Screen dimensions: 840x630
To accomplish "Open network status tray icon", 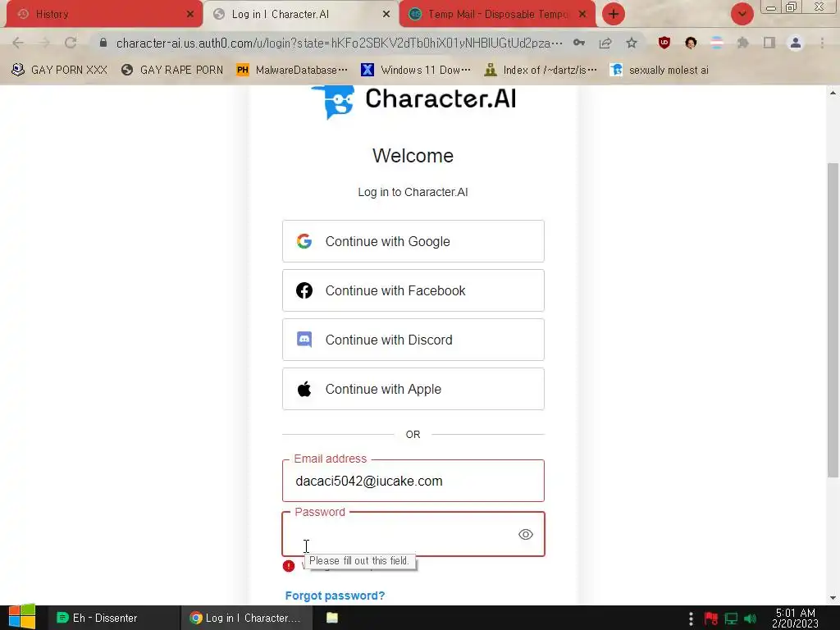I will pyautogui.click(x=731, y=619).
